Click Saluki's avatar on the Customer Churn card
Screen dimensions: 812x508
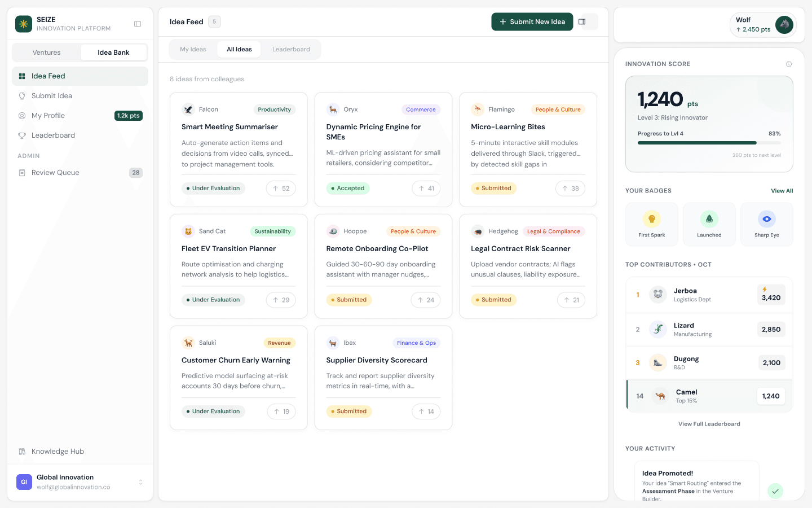tap(188, 343)
